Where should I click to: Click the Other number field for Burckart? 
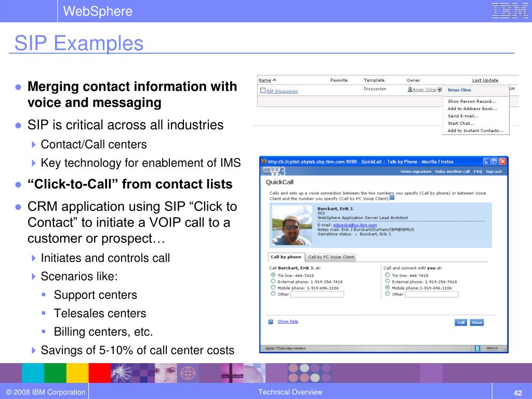click(317, 294)
